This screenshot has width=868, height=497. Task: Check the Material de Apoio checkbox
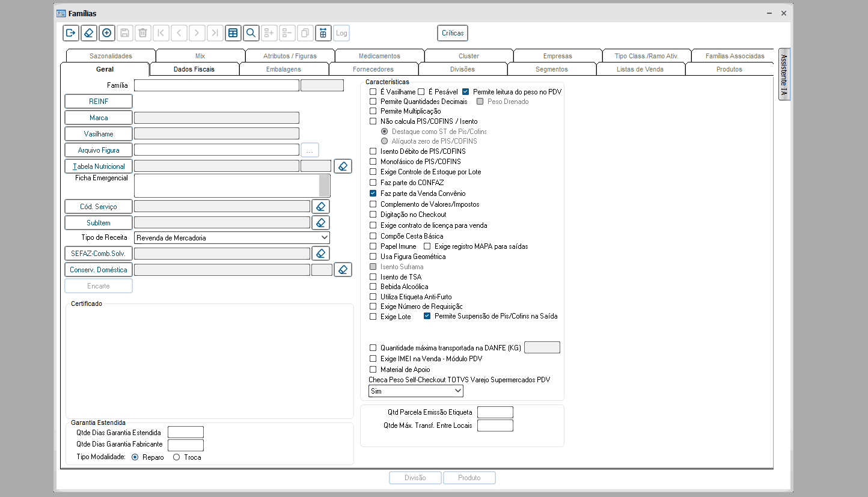373,370
